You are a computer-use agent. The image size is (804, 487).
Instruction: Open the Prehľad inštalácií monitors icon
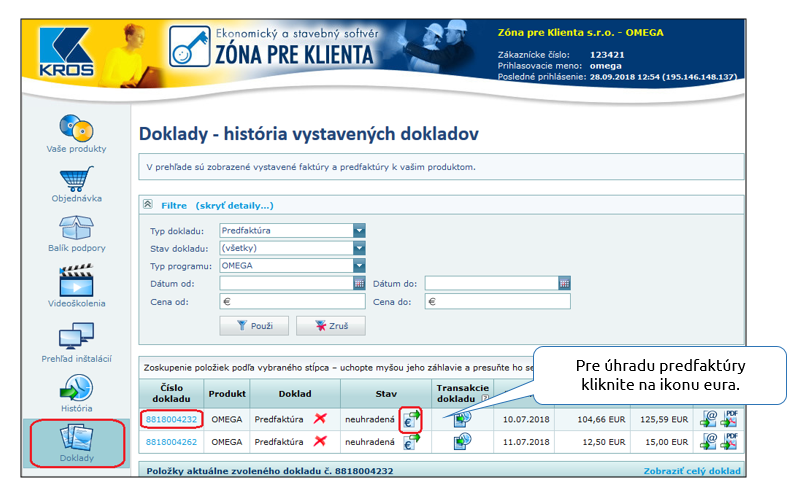pyautogui.click(x=76, y=336)
